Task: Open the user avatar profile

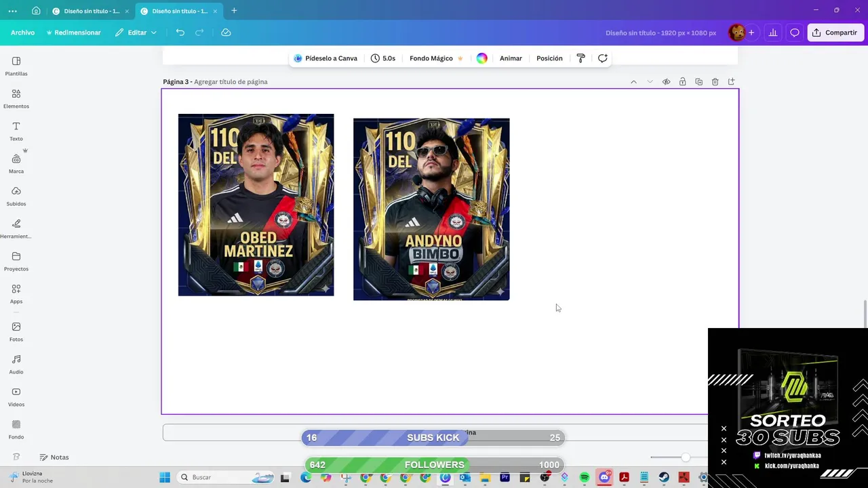Action: tap(736, 33)
